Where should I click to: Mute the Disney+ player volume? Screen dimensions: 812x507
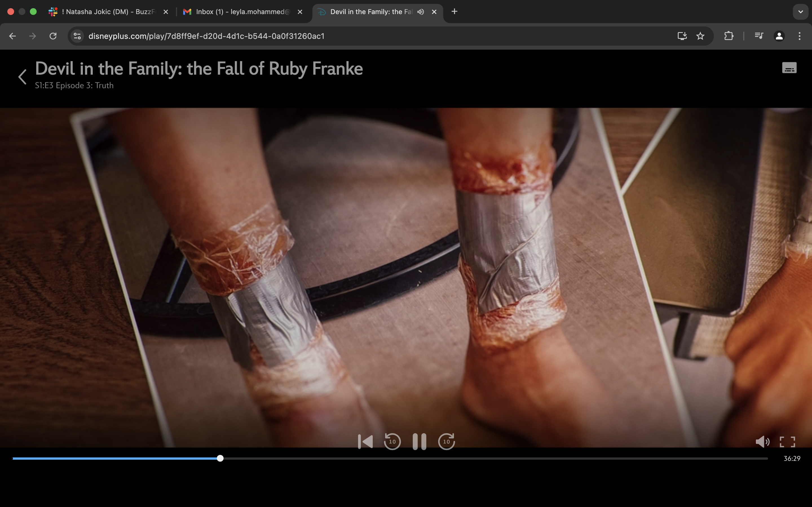pyautogui.click(x=762, y=442)
